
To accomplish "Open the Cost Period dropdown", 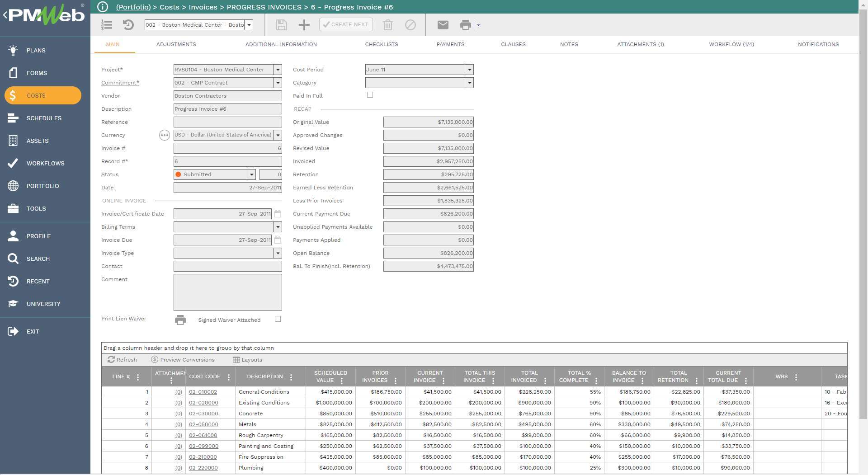I will click(469, 70).
